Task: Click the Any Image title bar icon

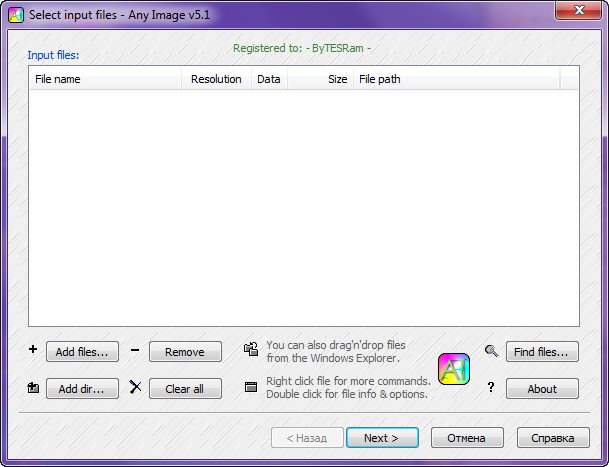Action: coord(16,15)
